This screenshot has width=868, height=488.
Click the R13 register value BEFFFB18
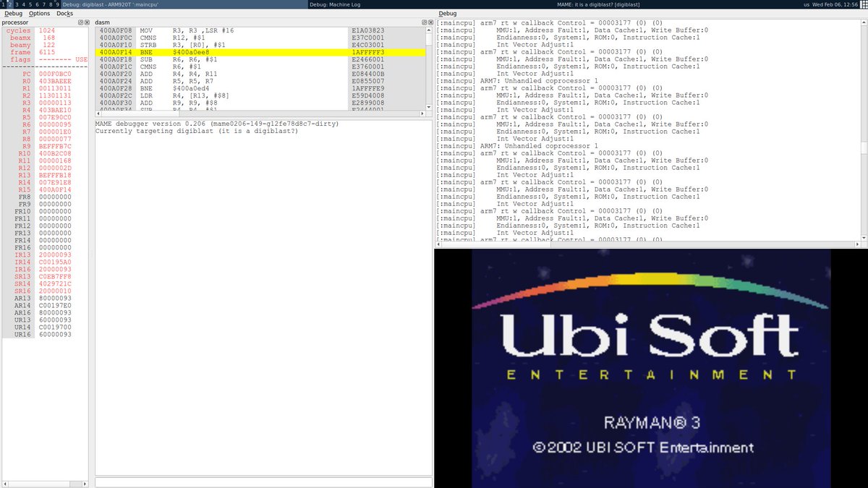55,176
